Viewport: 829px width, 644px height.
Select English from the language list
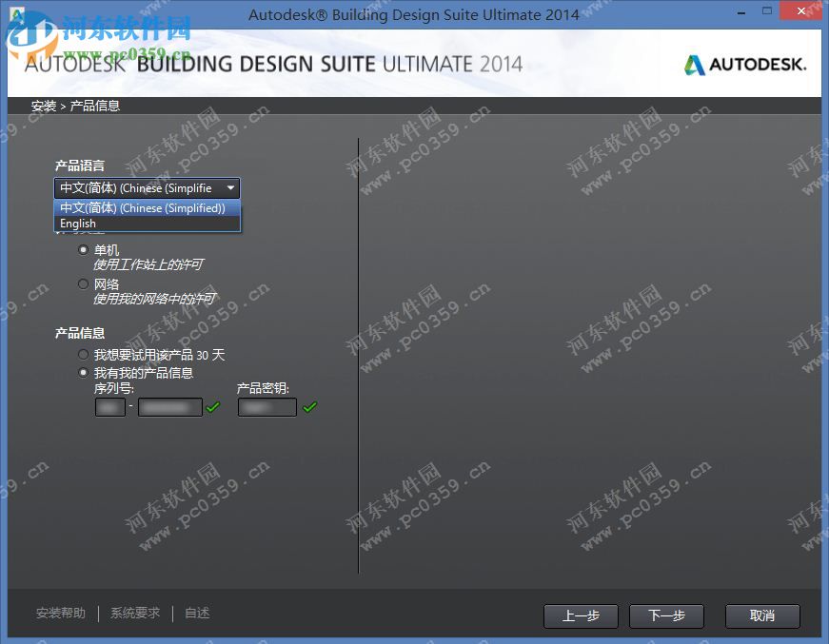pos(77,224)
